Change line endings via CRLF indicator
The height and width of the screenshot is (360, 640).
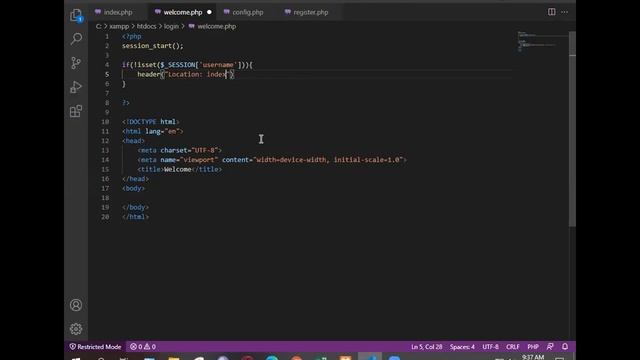[513, 347]
